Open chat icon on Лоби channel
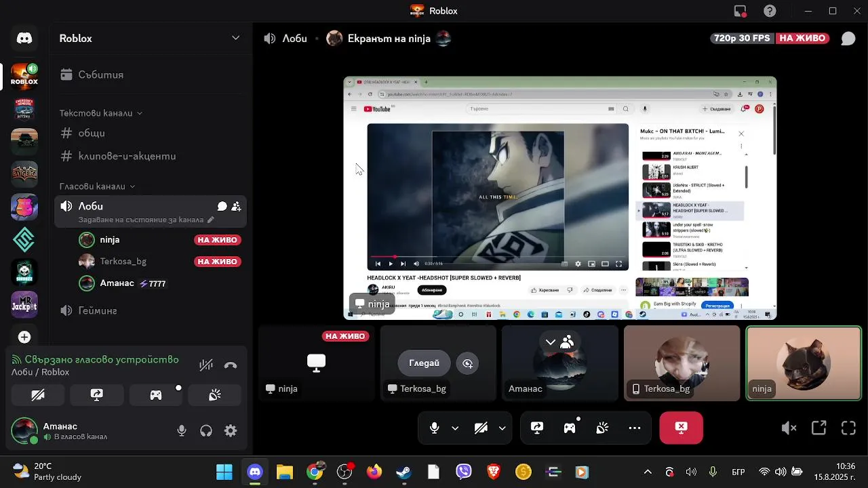The image size is (868, 488). point(222,207)
